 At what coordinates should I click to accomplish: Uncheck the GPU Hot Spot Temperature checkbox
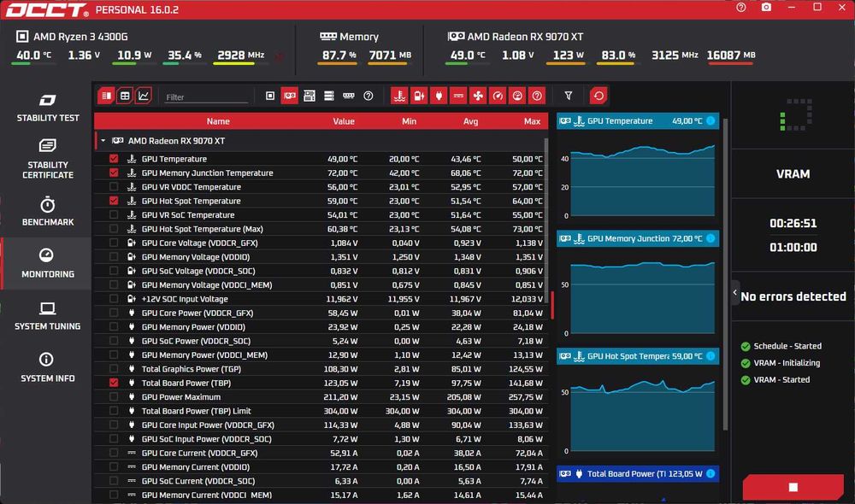[114, 201]
